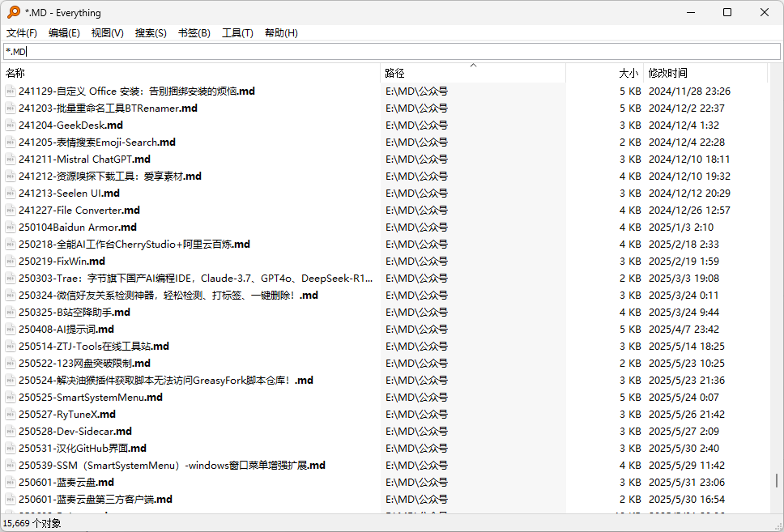784x532 pixels.
Task: Click modified time 2025/1/3 2:10
Action: coord(681,227)
